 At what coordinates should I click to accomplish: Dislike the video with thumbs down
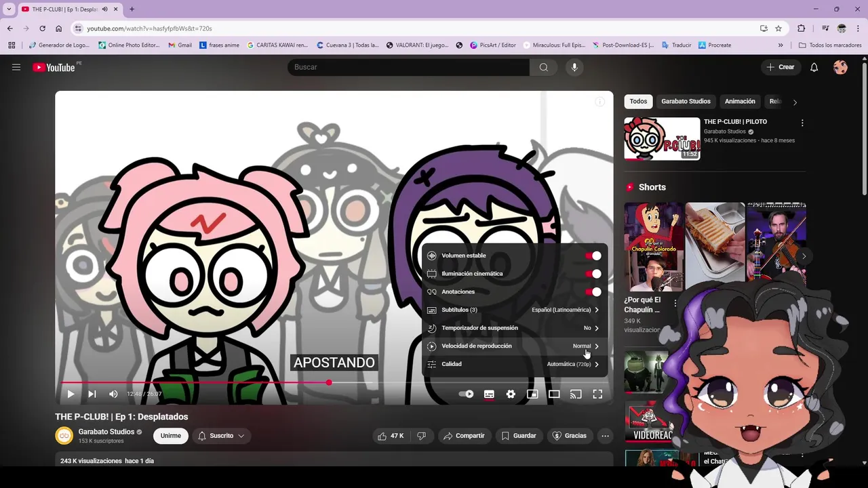click(421, 436)
